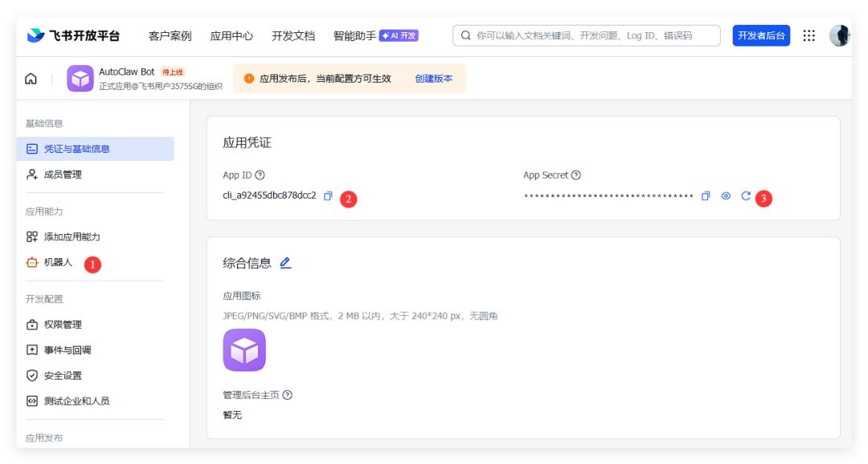Go to 客户案例 in top navigation

click(x=170, y=36)
